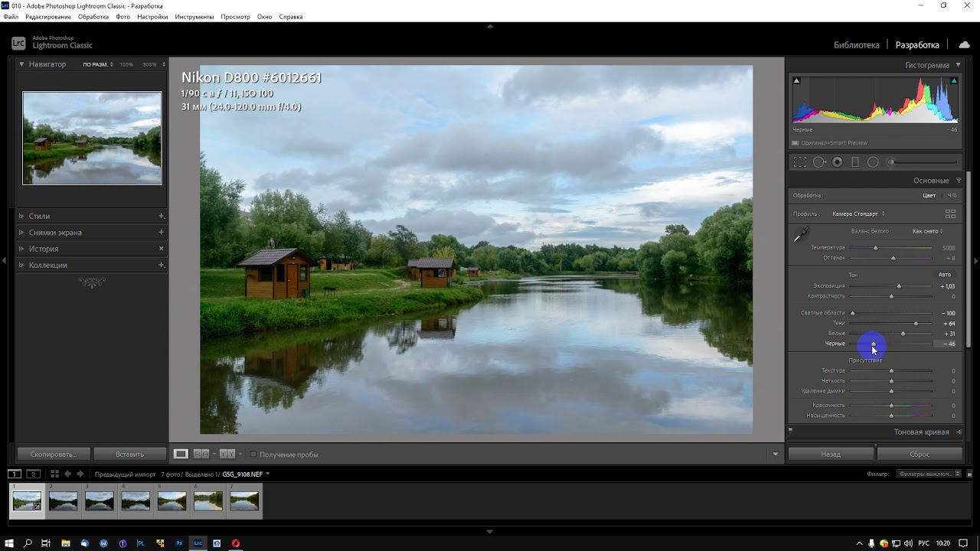Screen dimensions: 980x551
Task: Open the profile browser grid
Action: click(950, 214)
